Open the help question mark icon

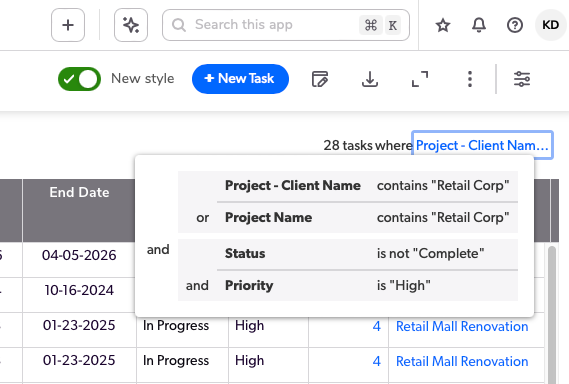click(515, 25)
